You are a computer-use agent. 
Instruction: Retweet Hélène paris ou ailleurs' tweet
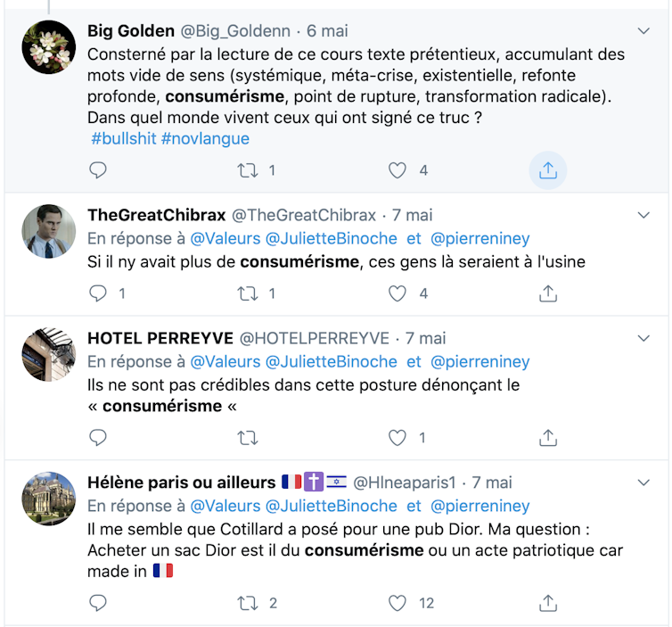(x=248, y=603)
